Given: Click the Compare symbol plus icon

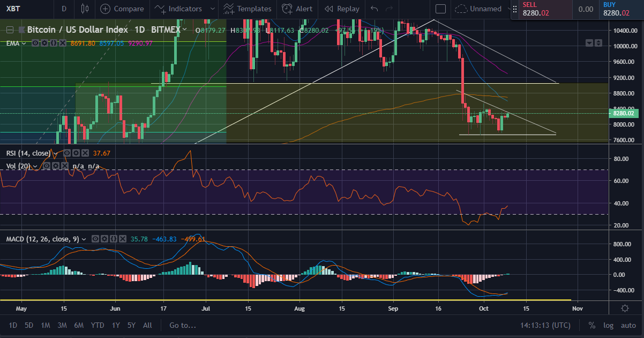Looking at the screenshot, I should (105, 9).
